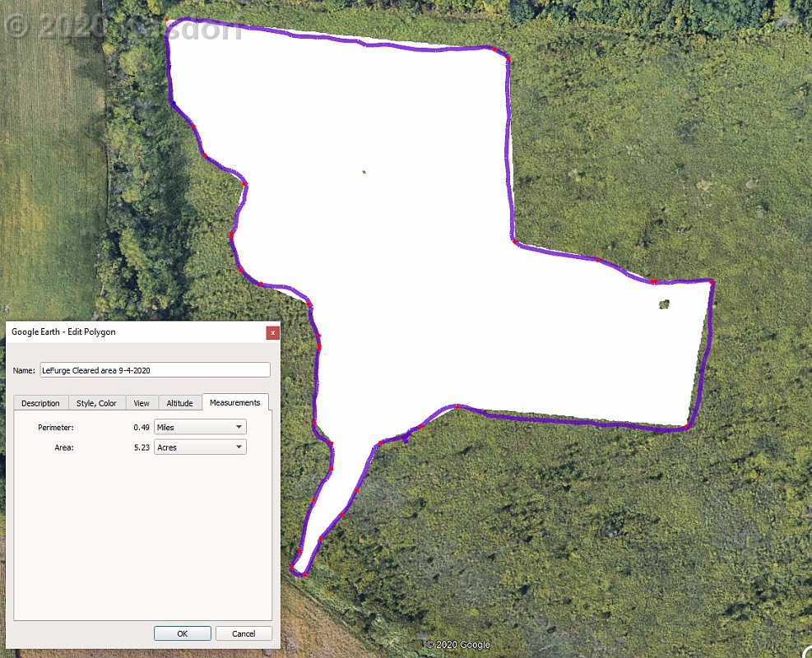Go to the Altitude tab

[179, 403]
